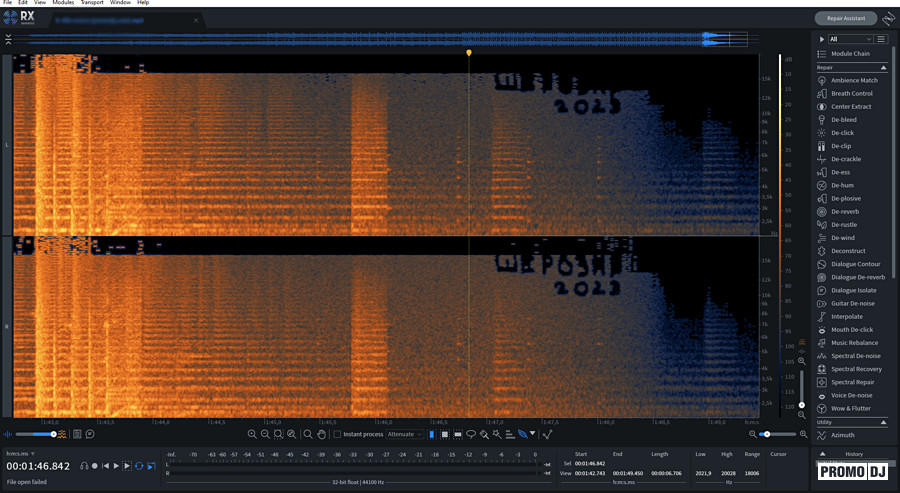Launch the Voice De-noise module

[x=853, y=395]
